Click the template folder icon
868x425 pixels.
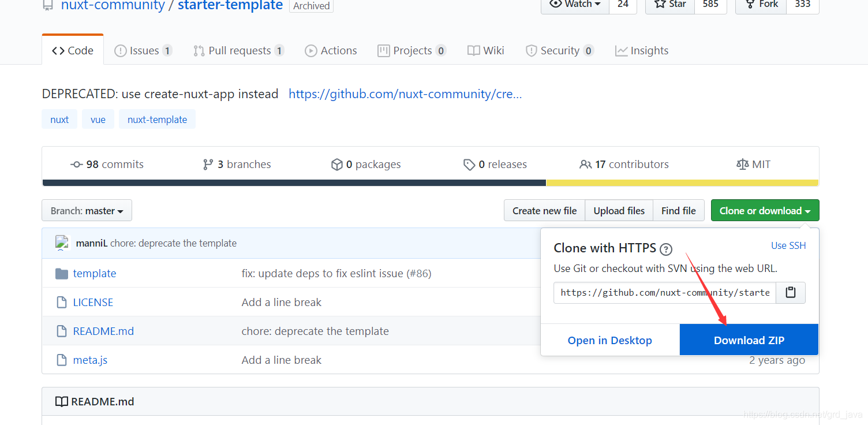click(62, 273)
